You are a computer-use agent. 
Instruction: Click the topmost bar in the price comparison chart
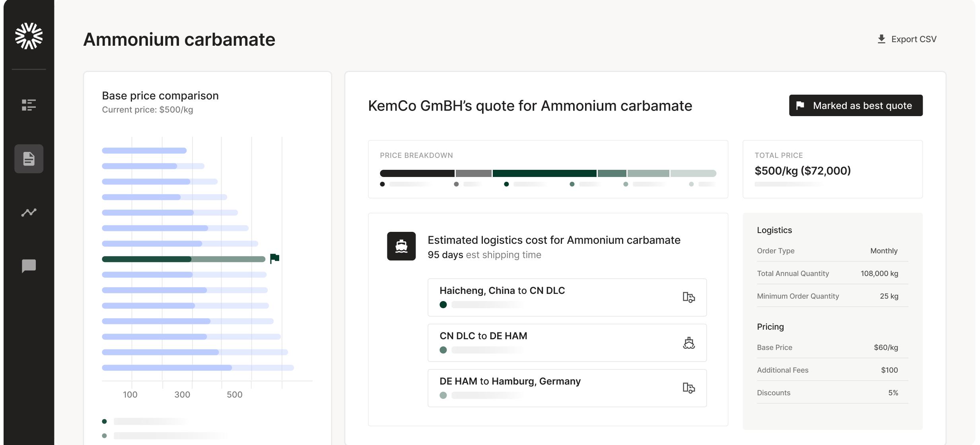(144, 151)
